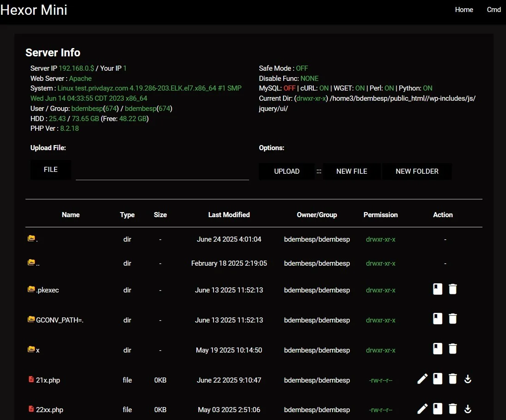The width and height of the screenshot is (506, 420).
Task: Go to Home in the top navigation
Action: (x=464, y=9)
